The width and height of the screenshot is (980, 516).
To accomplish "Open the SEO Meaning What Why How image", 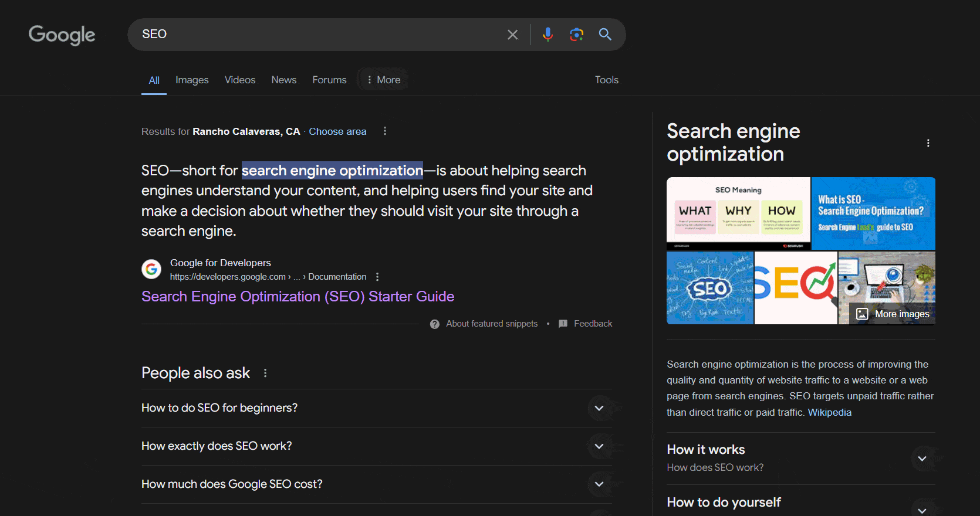I will pos(738,213).
